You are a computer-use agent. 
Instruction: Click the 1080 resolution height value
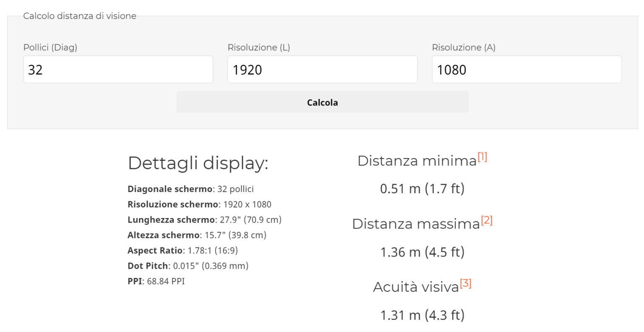(452, 70)
